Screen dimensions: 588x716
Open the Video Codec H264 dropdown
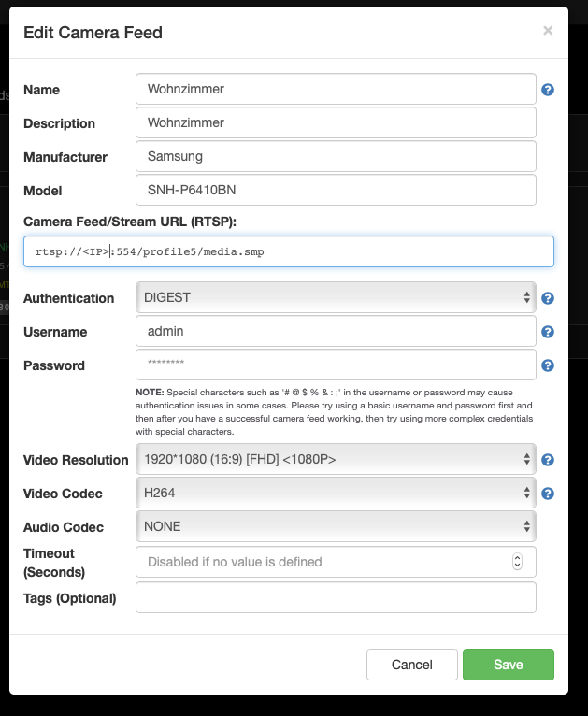click(336, 494)
